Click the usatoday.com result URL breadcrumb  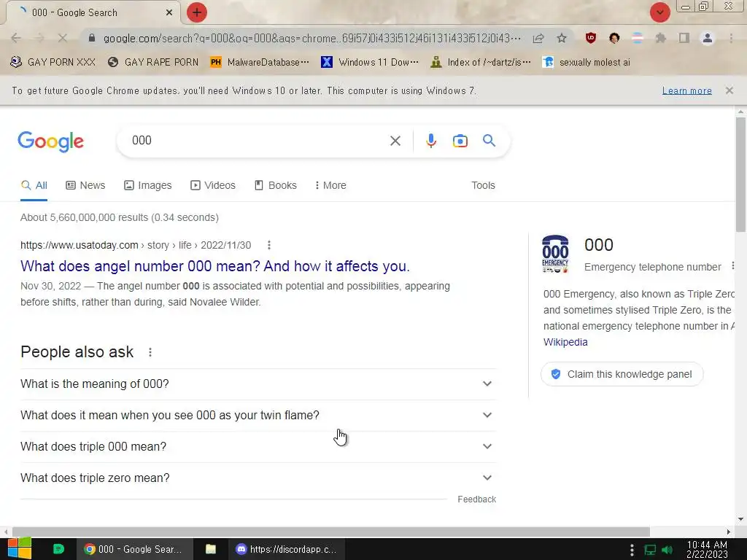coord(135,245)
